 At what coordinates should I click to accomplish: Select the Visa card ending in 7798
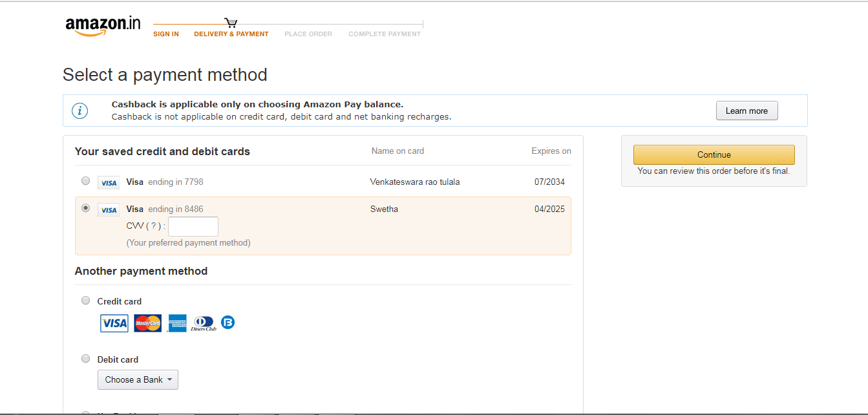point(85,181)
